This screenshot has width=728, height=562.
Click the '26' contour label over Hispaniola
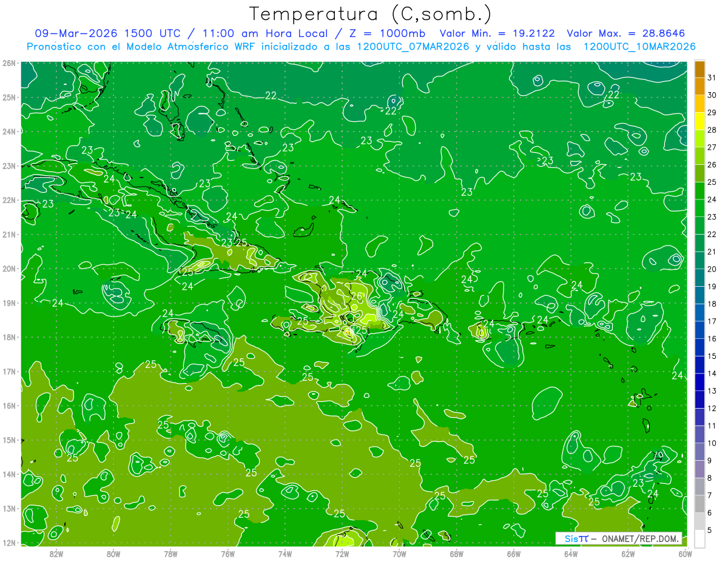point(357,296)
